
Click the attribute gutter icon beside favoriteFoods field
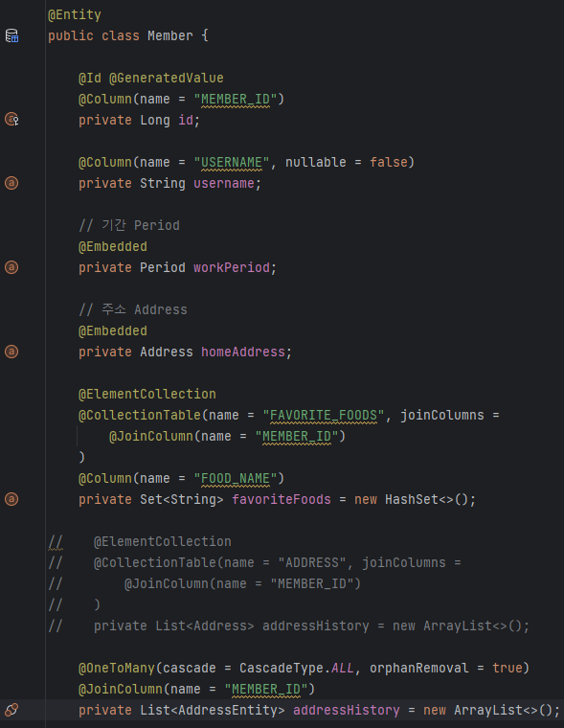11,499
